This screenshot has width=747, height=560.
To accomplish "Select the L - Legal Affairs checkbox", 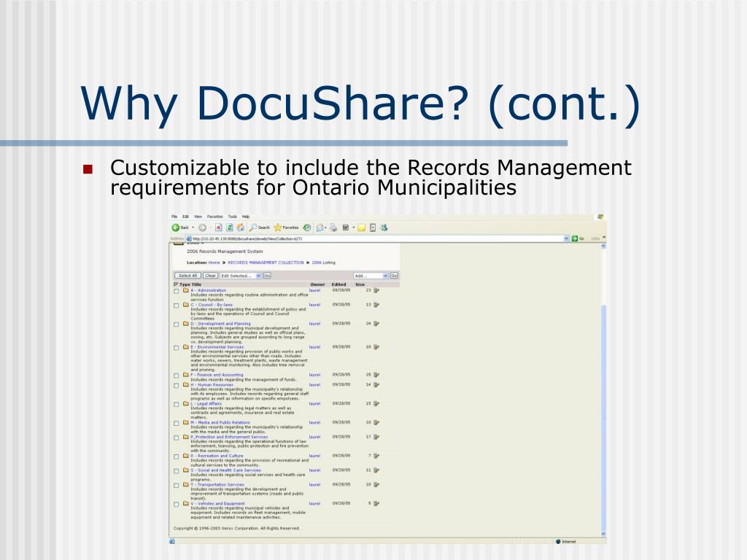I will pyautogui.click(x=177, y=404).
